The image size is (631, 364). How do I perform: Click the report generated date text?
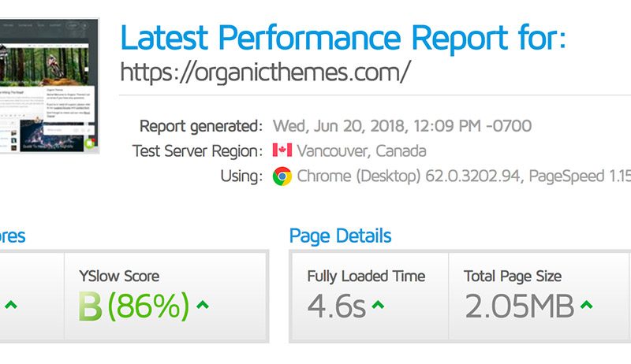click(x=402, y=126)
